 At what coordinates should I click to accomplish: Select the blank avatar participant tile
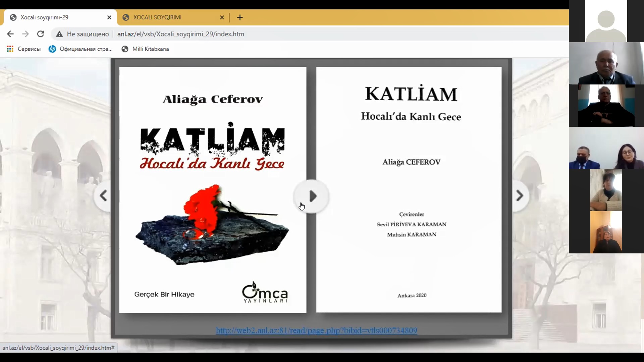click(x=606, y=21)
